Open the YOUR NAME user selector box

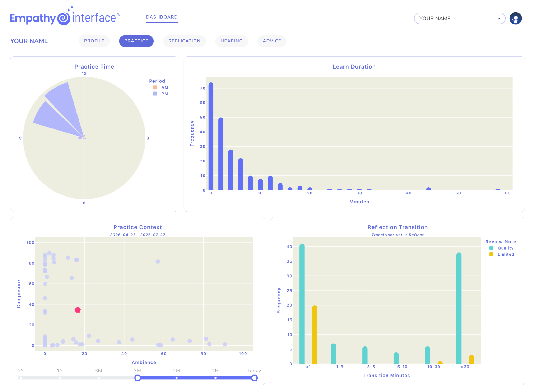click(x=460, y=19)
